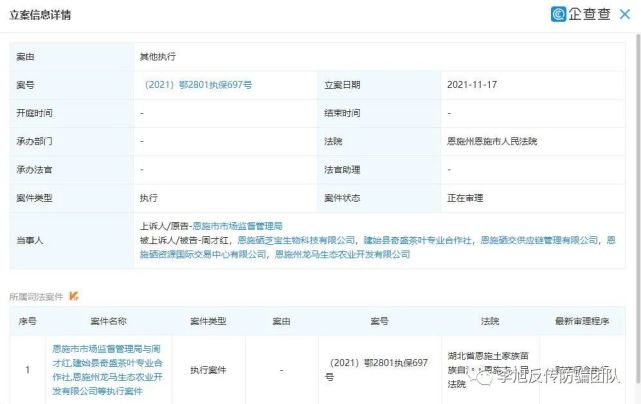The width and height of the screenshot is (641, 404).
Task: Select 执行案件 cell in table row 1
Action: tap(208, 370)
